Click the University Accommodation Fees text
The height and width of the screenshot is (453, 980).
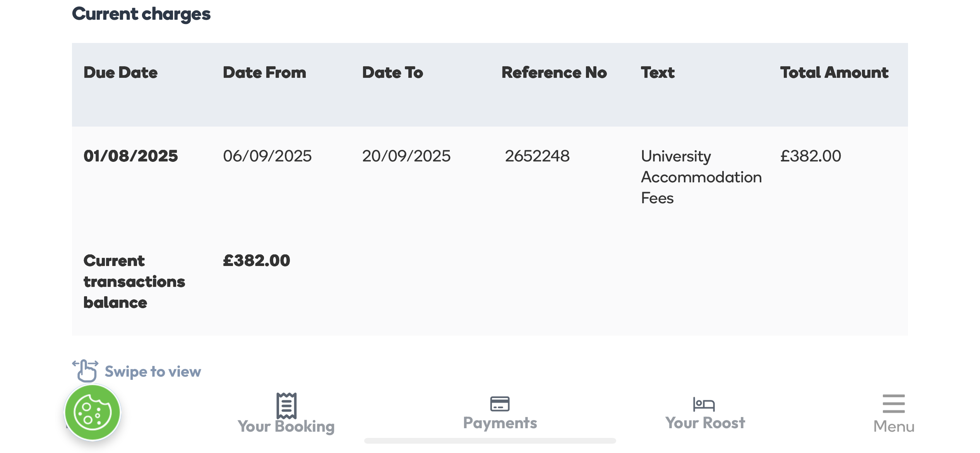[x=701, y=177]
